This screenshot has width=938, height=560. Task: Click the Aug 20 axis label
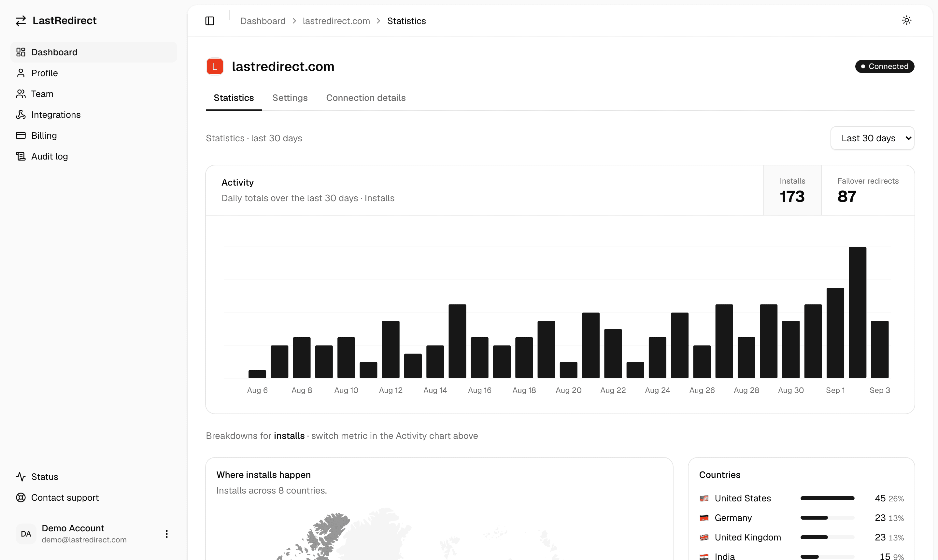(x=568, y=390)
